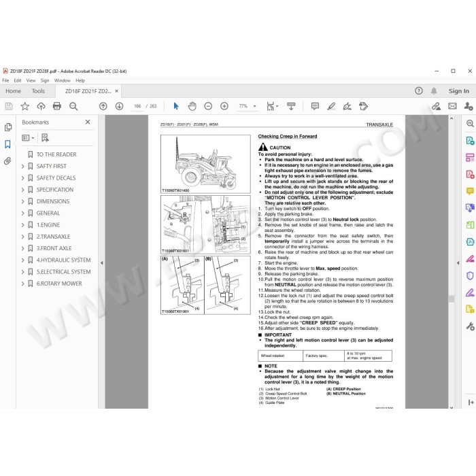
Task: Open the help question mark
Action: 419,90
